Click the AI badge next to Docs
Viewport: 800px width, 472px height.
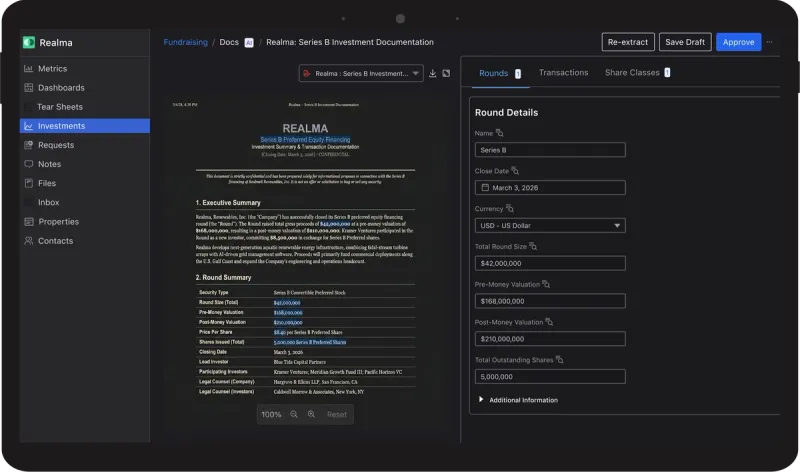249,43
